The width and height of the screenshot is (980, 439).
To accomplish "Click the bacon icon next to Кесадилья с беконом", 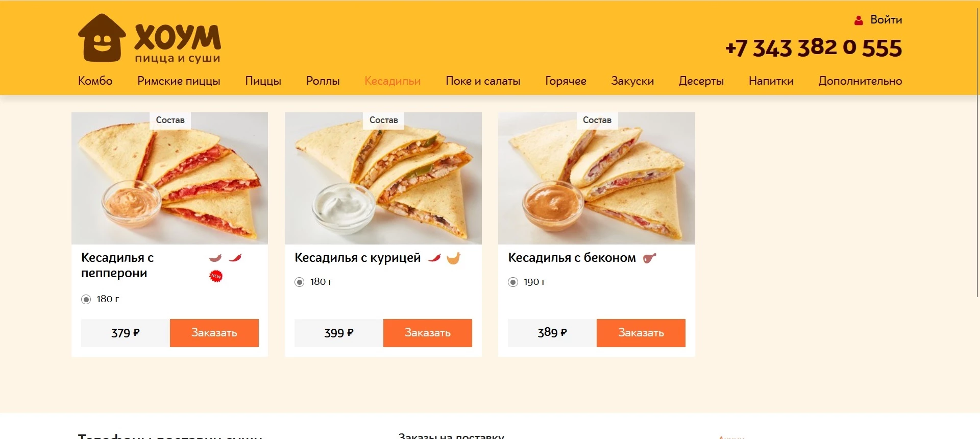I will pyautogui.click(x=649, y=258).
